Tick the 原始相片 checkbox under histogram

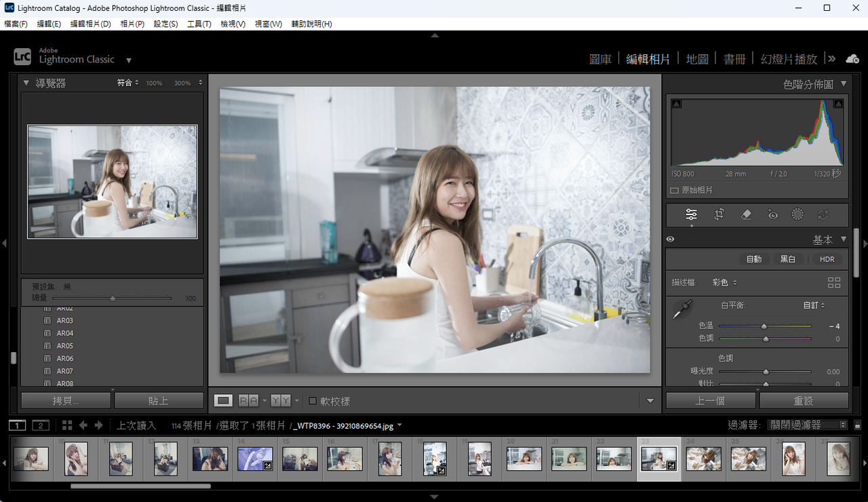click(x=674, y=191)
